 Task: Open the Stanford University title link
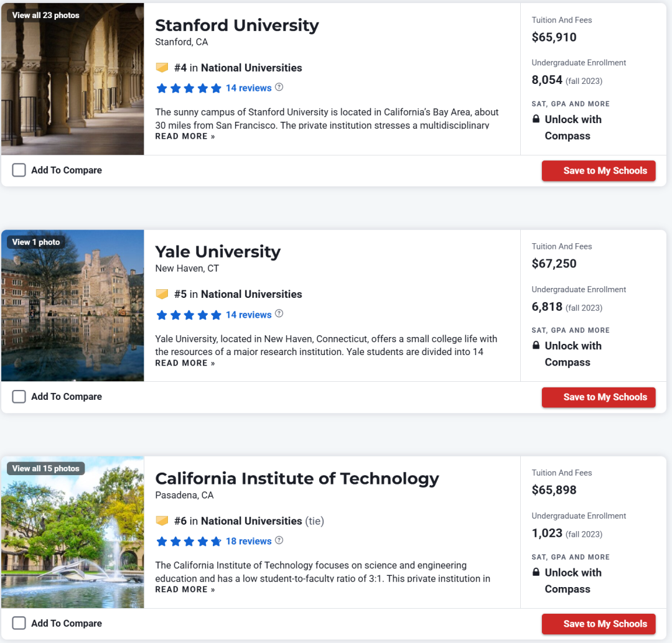tap(237, 25)
